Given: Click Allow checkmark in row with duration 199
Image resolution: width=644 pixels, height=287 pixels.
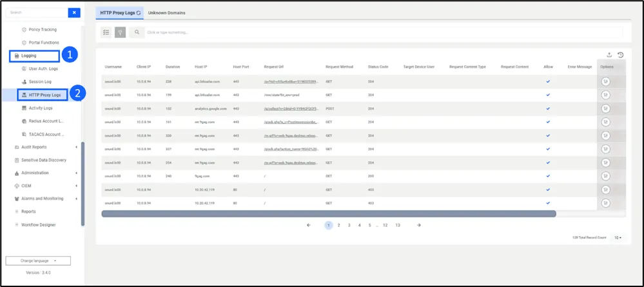Looking at the screenshot, I should (548, 95).
